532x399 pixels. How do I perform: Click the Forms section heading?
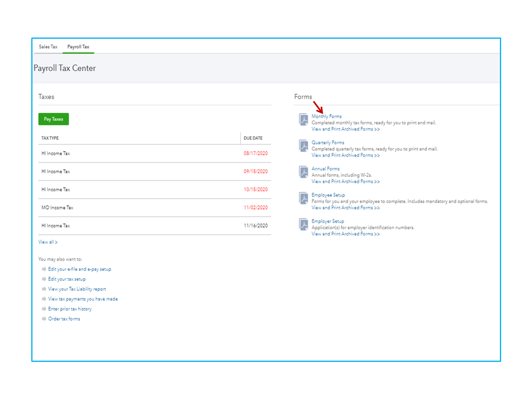tap(303, 97)
